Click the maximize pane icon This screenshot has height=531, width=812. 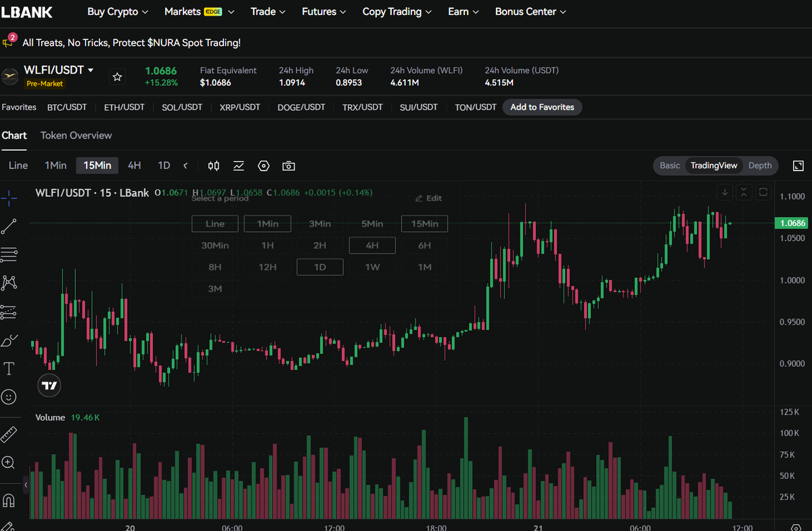763,192
